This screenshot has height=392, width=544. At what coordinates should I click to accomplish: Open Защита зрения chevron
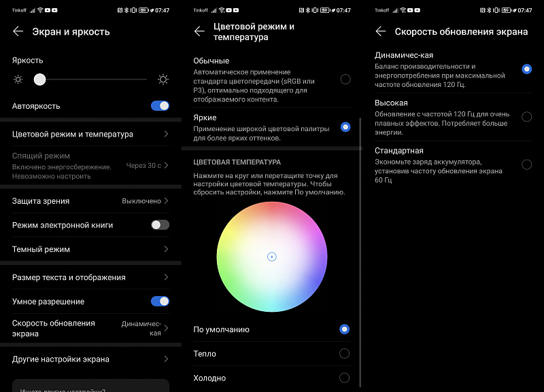point(166,201)
